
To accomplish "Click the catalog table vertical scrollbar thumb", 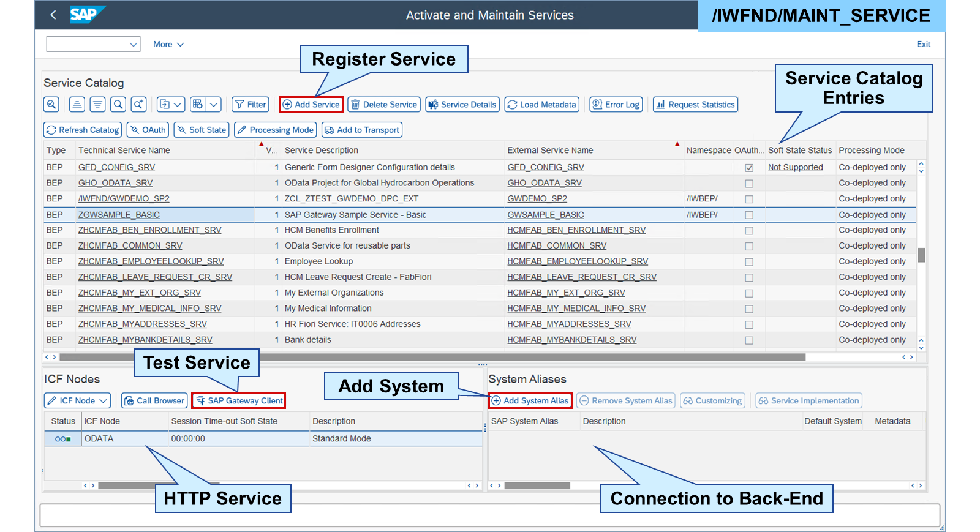I will coord(921,255).
